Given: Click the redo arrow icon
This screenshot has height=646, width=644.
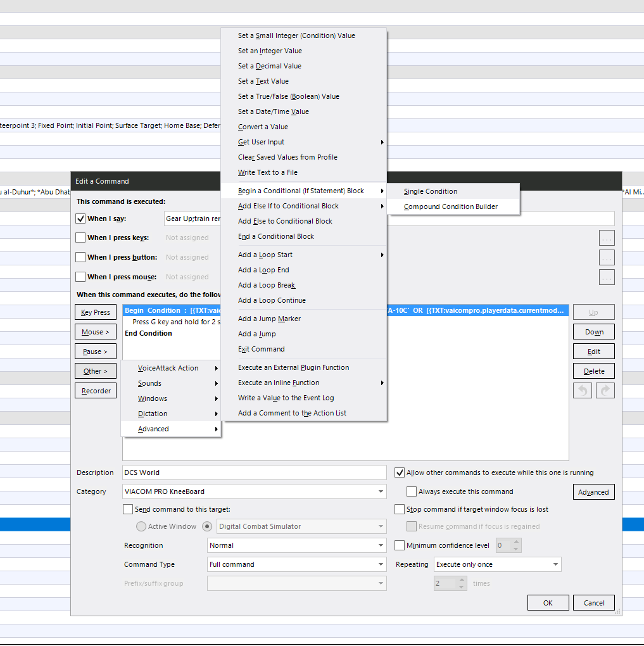Looking at the screenshot, I should pyautogui.click(x=605, y=391).
